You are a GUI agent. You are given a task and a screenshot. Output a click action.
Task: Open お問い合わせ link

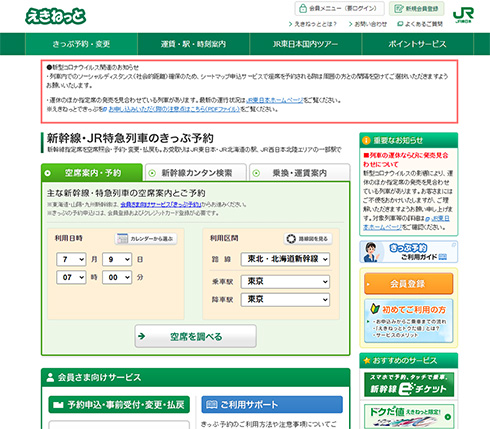[368, 24]
